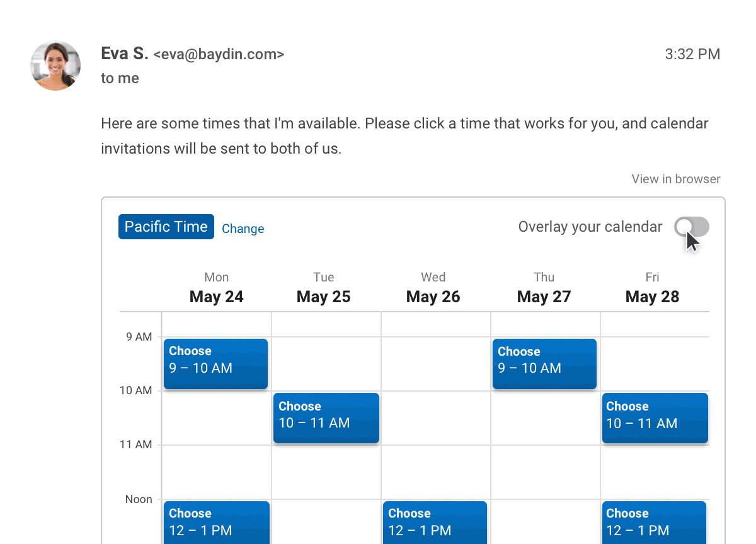Click the Wed May 26 column header
This screenshot has width=756, height=544.
pos(433,288)
